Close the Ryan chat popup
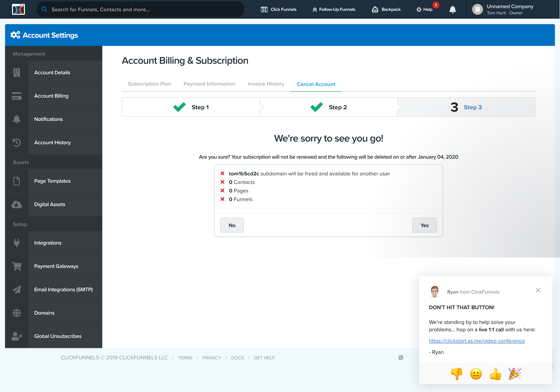 pyautogui.click(x=538, y=290)
